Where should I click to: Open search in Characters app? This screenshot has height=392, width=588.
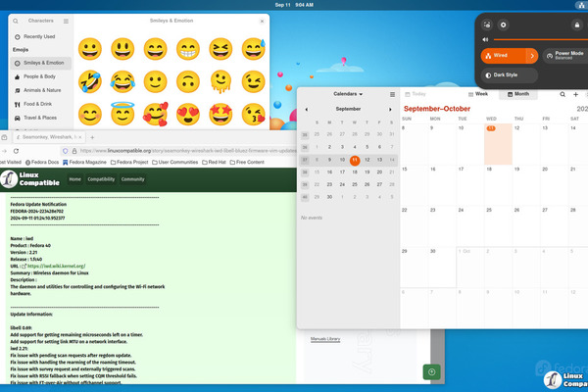tap(17, 20)
